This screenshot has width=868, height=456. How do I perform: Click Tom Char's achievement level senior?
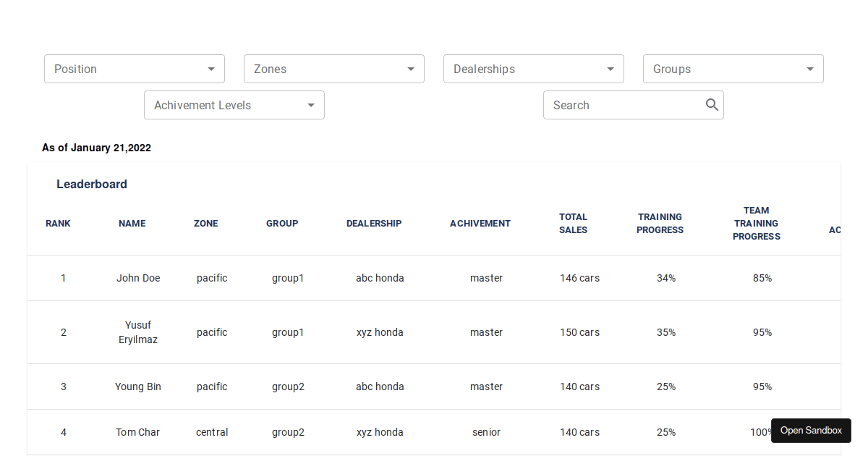click(486, 432)
